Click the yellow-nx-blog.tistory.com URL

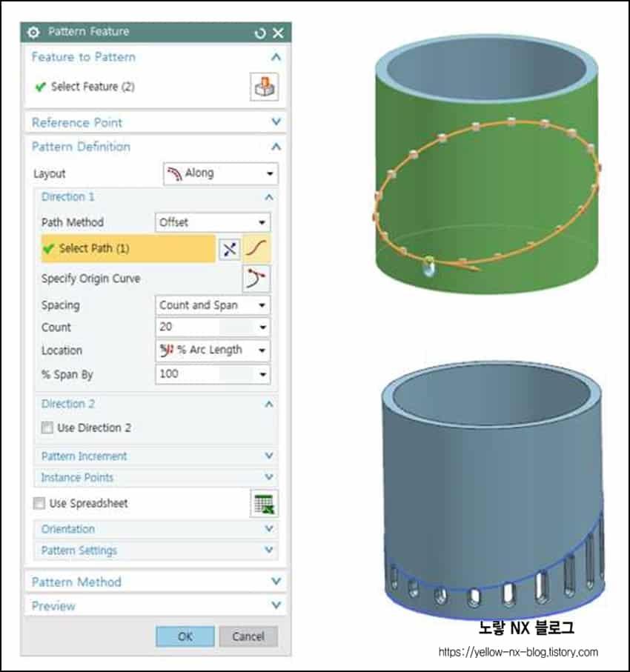[518, 652]
